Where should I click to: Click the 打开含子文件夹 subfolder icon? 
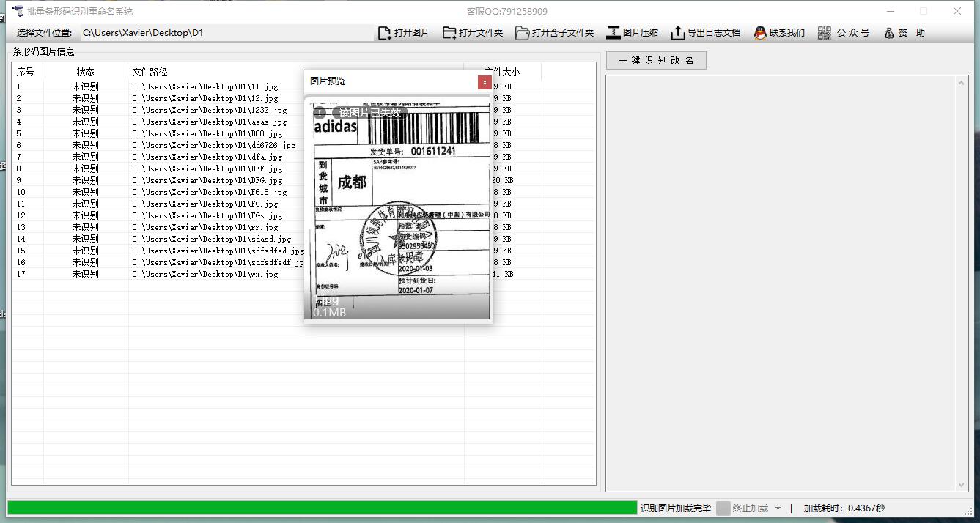pyautogui.click(x=522, y=33)
